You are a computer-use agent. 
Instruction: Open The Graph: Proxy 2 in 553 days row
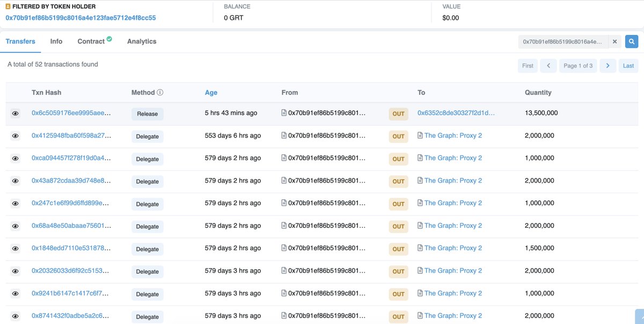[453, 136]
